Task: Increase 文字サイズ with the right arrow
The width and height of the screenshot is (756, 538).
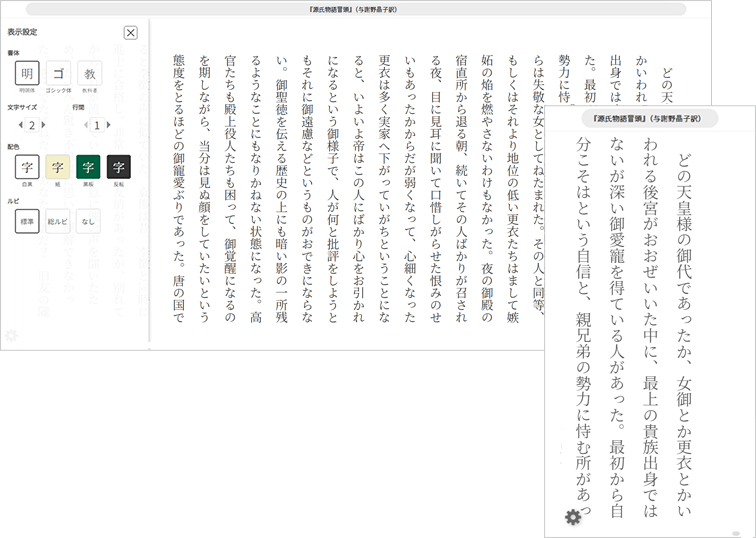Action: [43, 125]
